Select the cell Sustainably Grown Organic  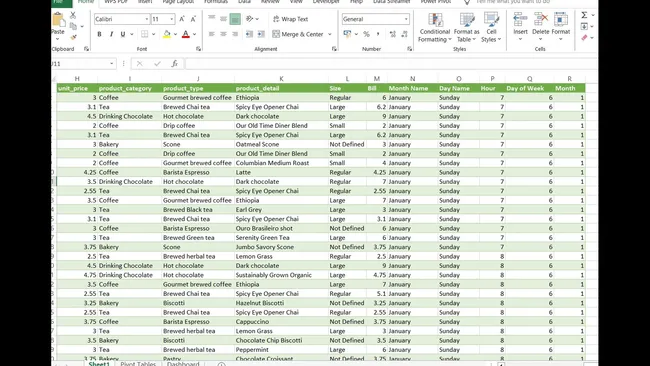tap(281, 275)
